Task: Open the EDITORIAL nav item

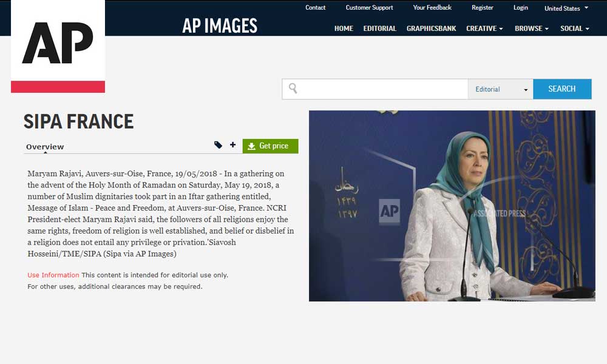Action: (x=380, y=29)
